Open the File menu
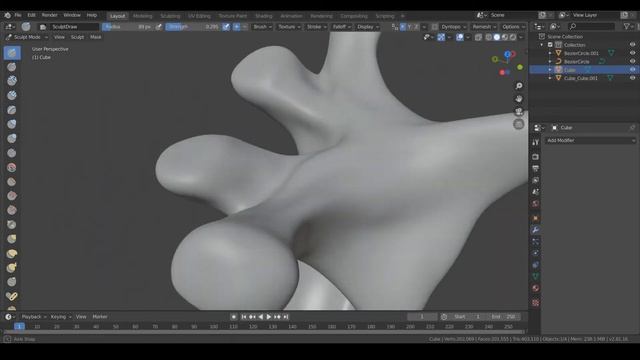Image resolution: width=640 pixels, height=360 pixels. point(18,15)
